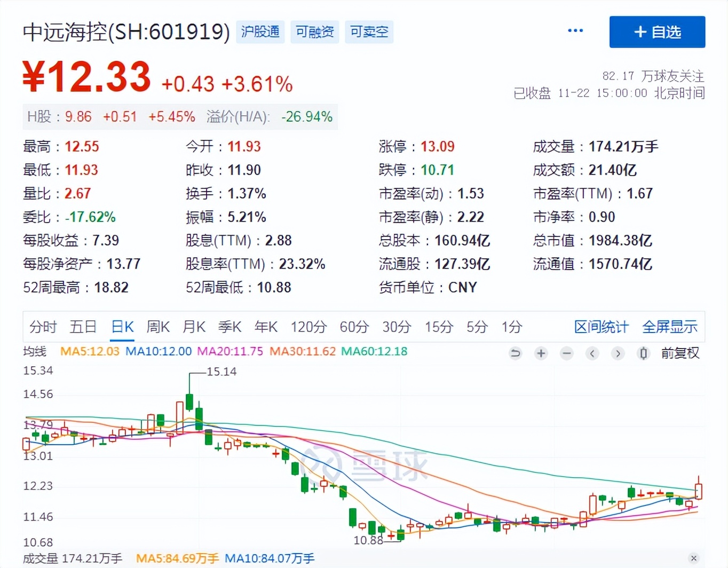
Task: Click the zoom in icon on the chart toolbar
Action: click(541, 353)
